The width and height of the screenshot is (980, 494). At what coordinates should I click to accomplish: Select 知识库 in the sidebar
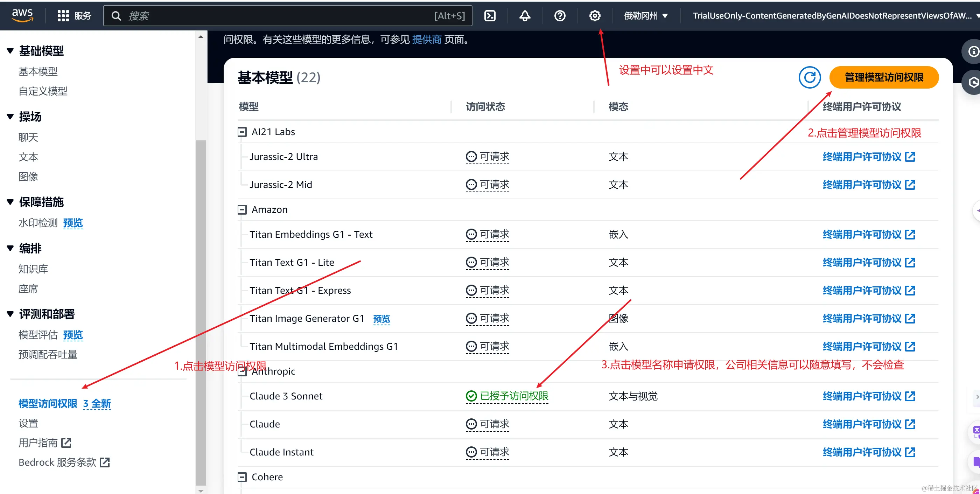33,269
